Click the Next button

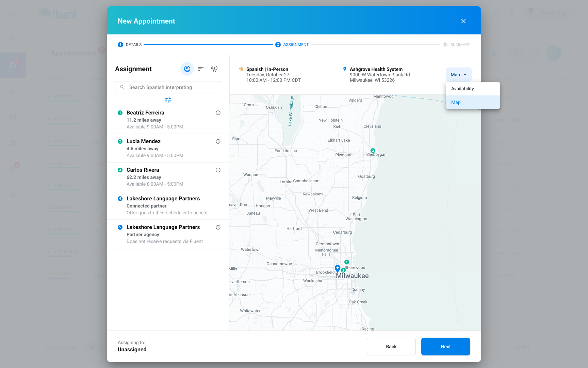click(445, 347)
